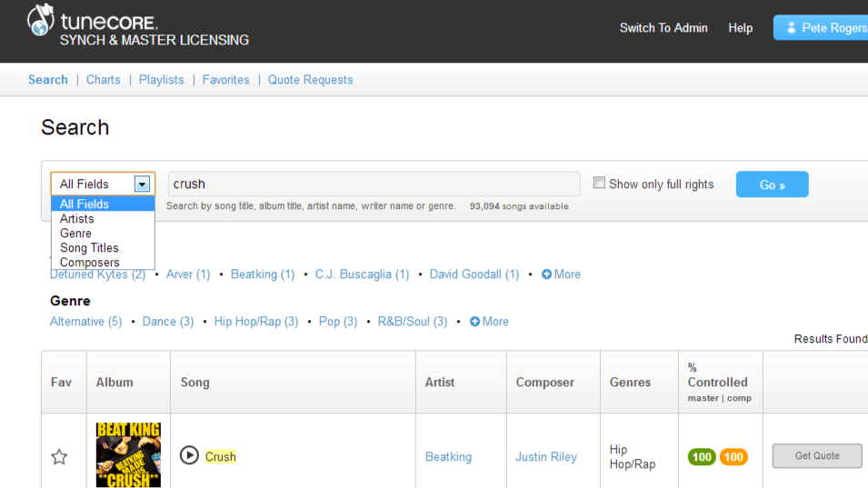Pick Composers from the dropdown list
The image size is (868, 488).
coord(90,263)
